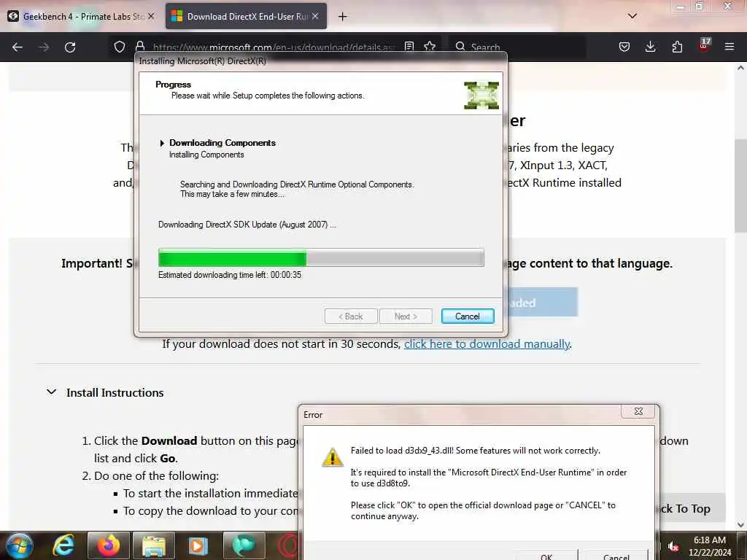Image resolution: width=747 pixels, height=560 pixels.
Task: Click the greyed Back button in installer
Action: (351, 316)
